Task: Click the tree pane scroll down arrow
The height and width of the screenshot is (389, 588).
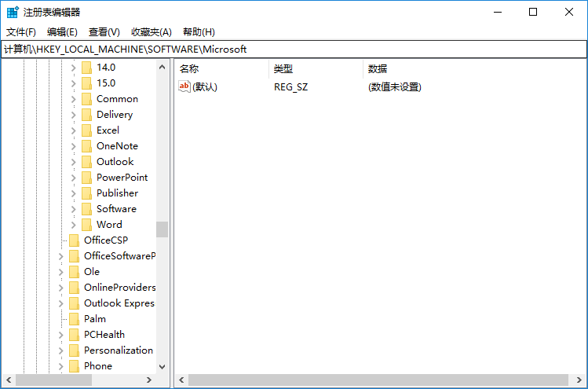Action: pos(162,367)
